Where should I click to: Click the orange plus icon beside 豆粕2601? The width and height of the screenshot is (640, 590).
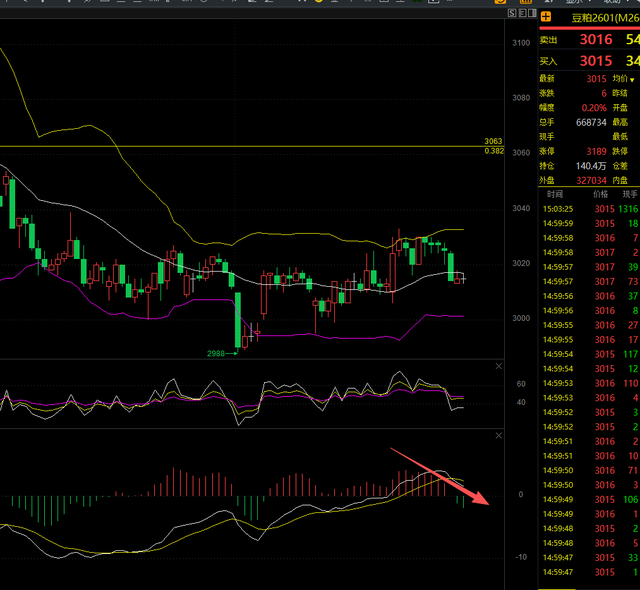point(546,17)
